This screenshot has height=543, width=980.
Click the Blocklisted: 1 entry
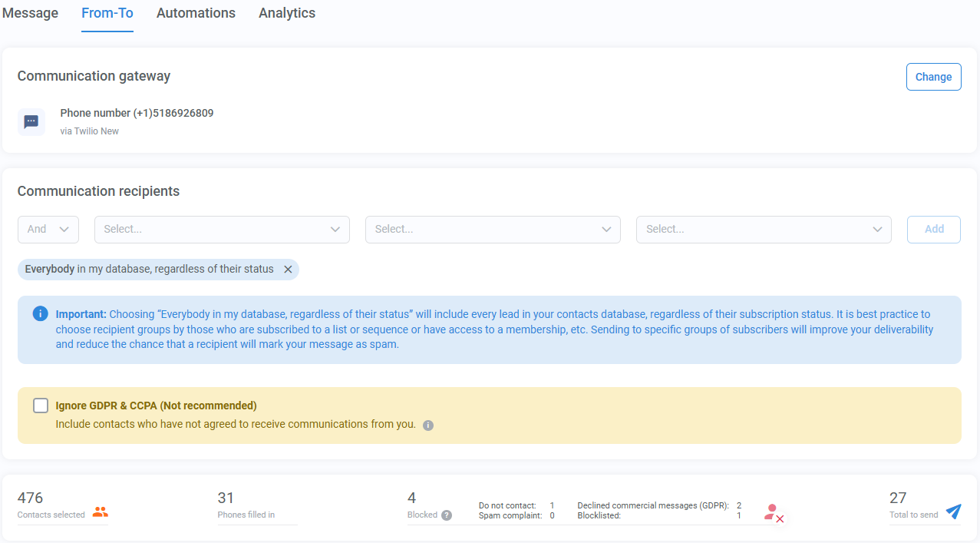659,515
